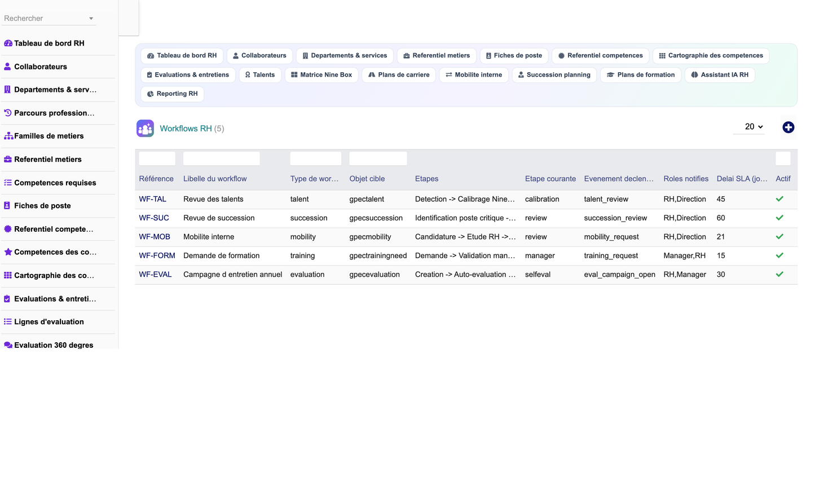The image size is (815, 504).
Task: Click the Familles de metiers hierarchy icon
Action: pyautogui.click(x=8, y=136)
